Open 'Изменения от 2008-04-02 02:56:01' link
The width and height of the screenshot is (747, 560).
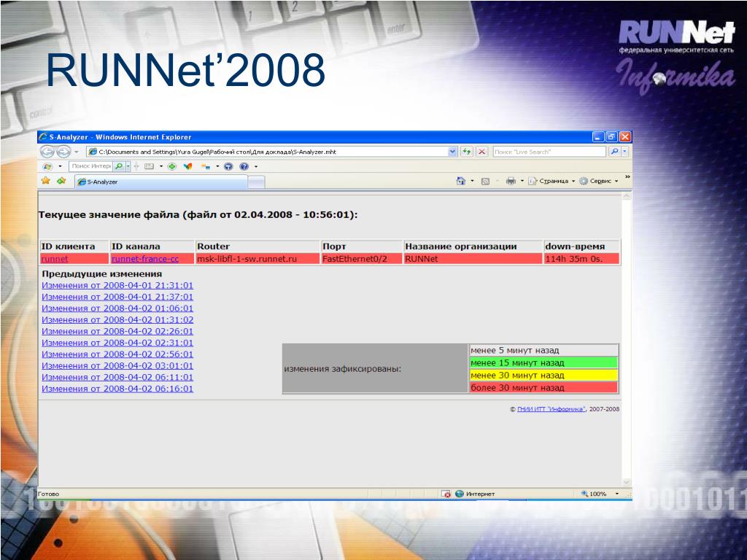pos(117,354)
